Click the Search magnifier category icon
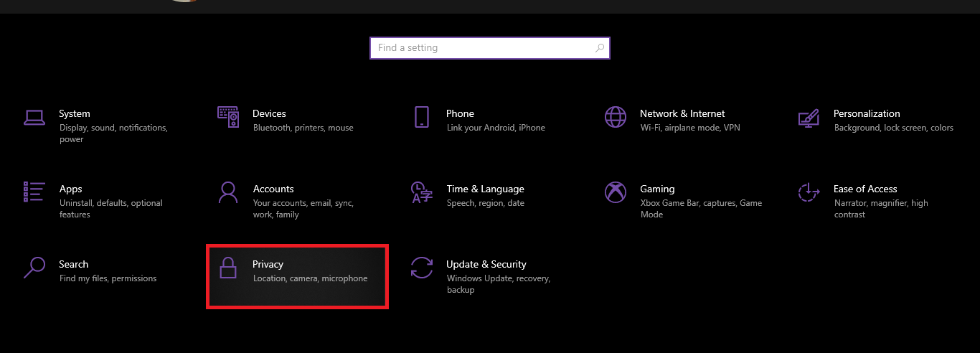Viewport: 980px width, 353px height. 34,268
